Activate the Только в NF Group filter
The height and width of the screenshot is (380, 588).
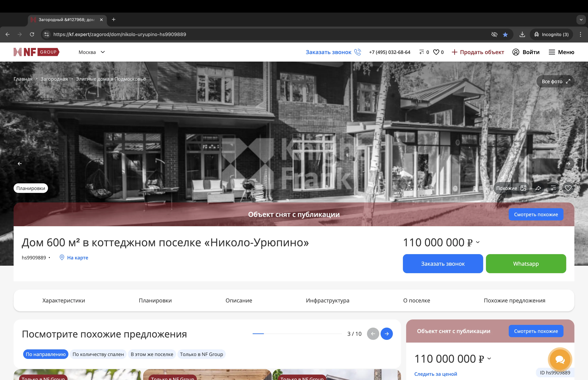(202, 354)
